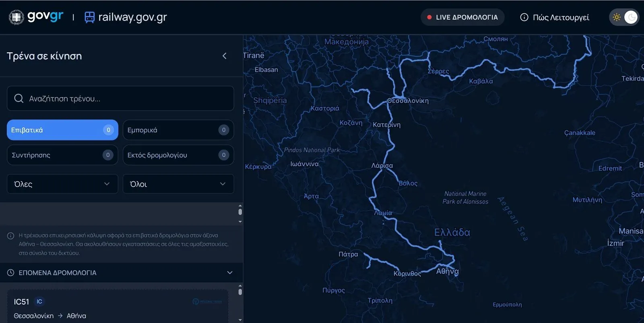The image size is (644, 323).
Task: Click the clock icon by ΕΠΟΜΕΝΑ ΔΡΟΜΟΛΟΓΙΑ
Action: [x=11, y=273]
